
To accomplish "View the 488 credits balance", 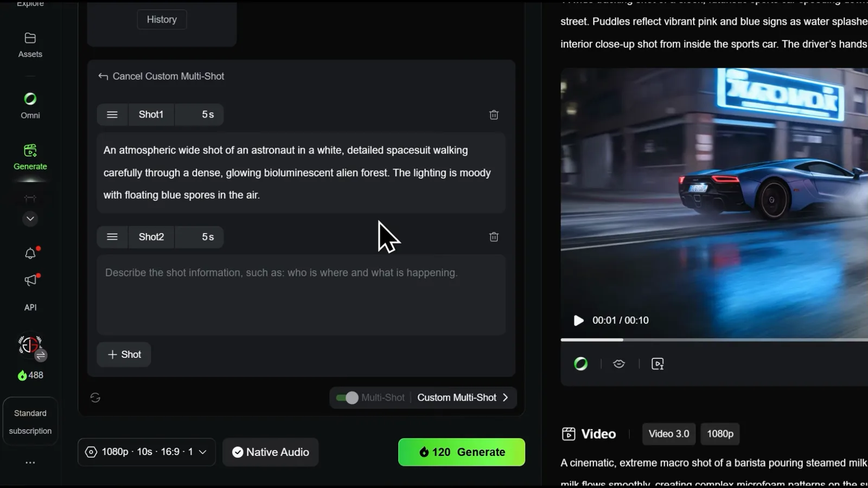I will [30, 375].
